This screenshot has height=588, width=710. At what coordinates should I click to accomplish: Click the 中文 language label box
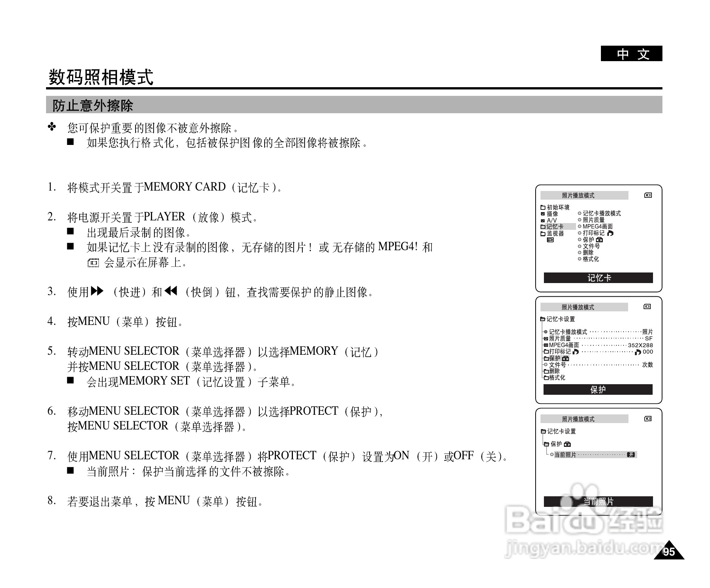coord(631,54)
